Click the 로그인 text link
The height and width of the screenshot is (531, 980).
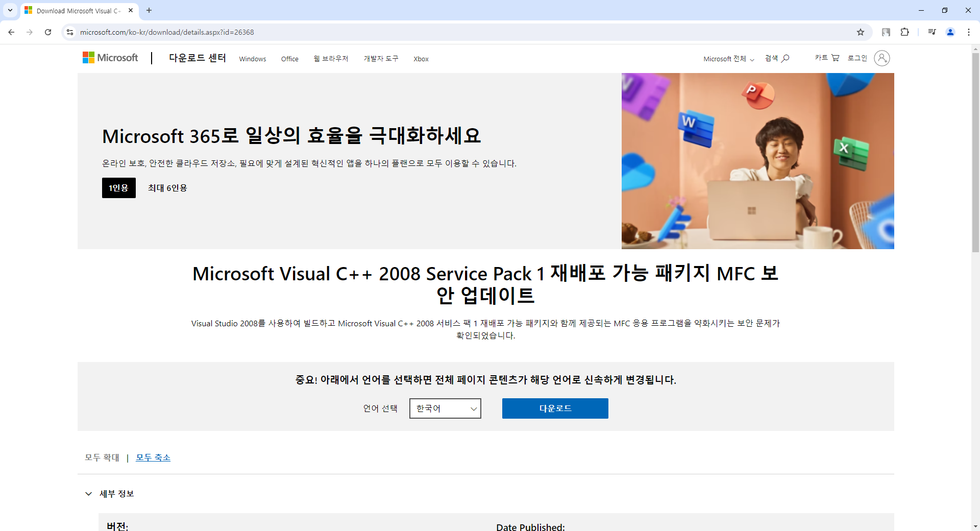pyautogui.click(x=857, y=58)
